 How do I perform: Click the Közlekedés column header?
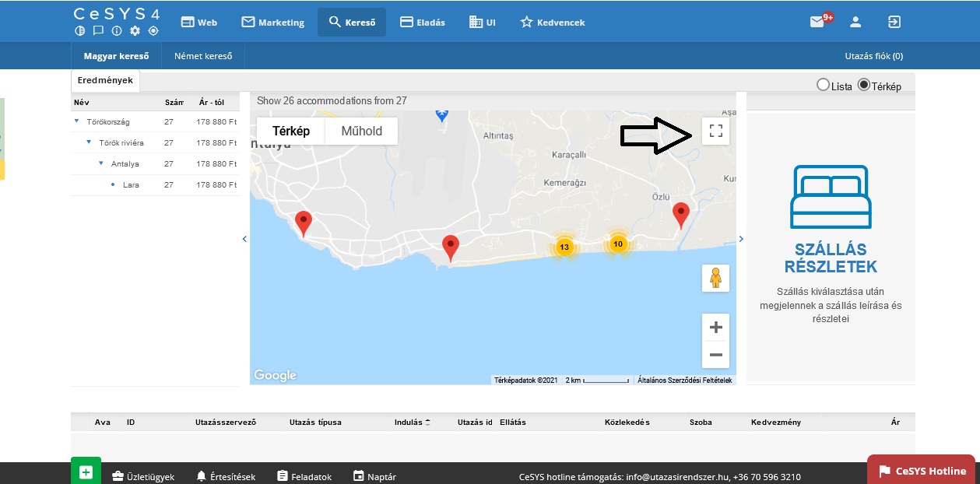627,423
